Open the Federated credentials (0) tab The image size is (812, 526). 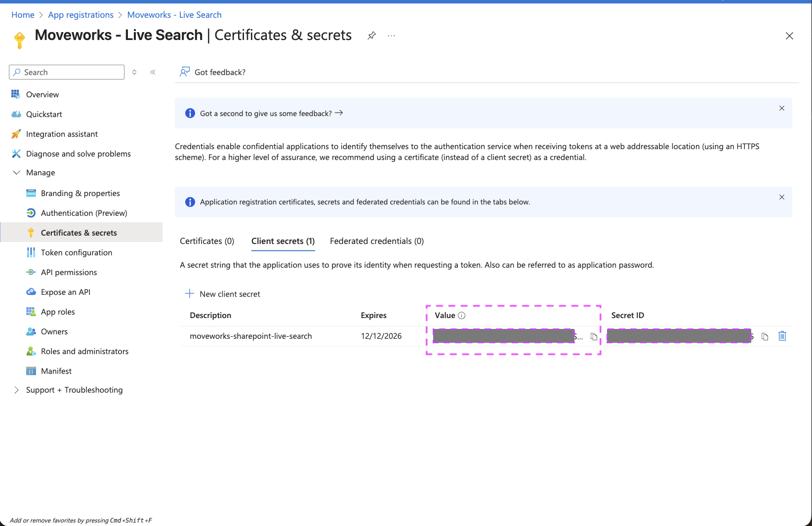[x=377, y=241]
